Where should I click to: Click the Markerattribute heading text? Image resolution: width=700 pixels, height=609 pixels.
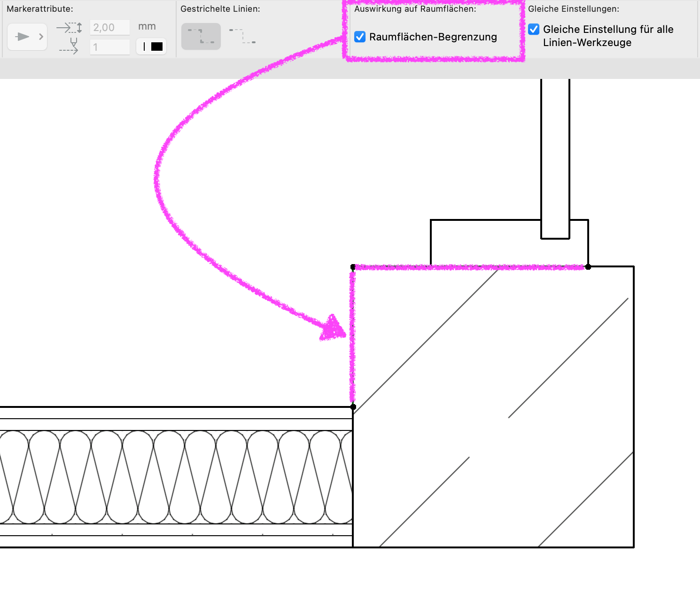coord(40,9)
